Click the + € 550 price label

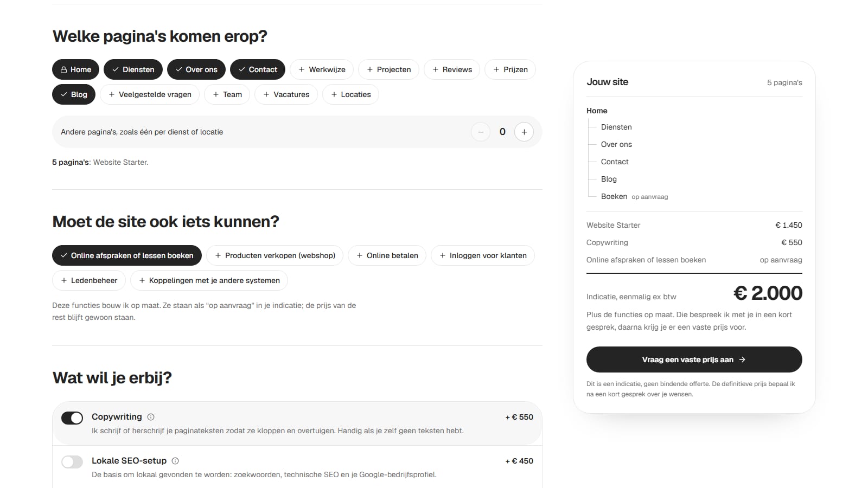pyautogui.click(x=519, y=417)
